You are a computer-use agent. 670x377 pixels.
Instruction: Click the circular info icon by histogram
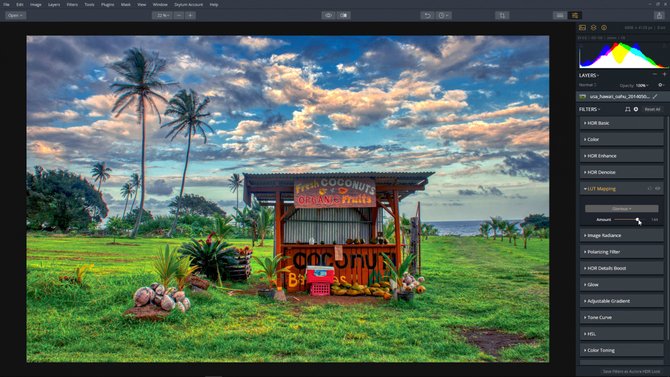604,27
